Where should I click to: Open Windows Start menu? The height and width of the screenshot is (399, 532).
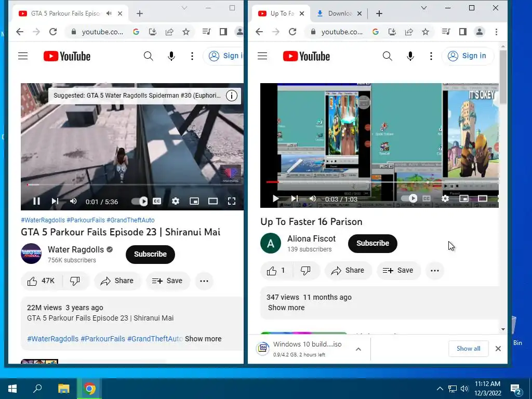point(12,389)
